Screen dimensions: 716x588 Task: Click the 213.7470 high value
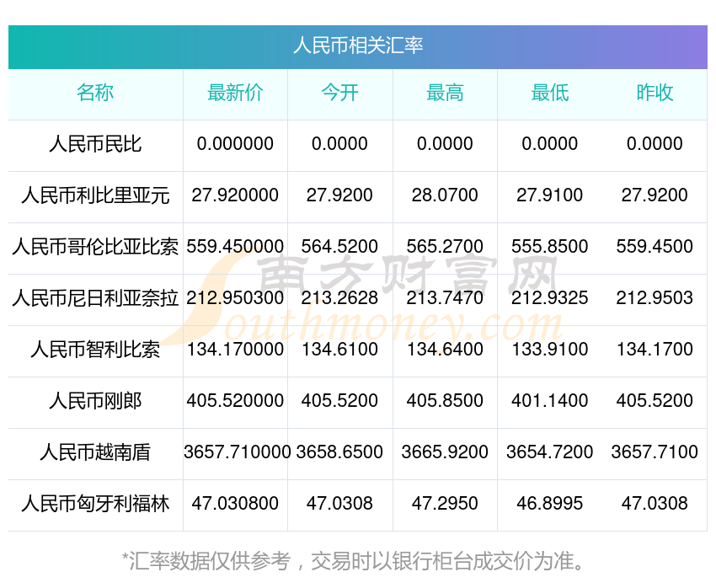tap(445, 297)
